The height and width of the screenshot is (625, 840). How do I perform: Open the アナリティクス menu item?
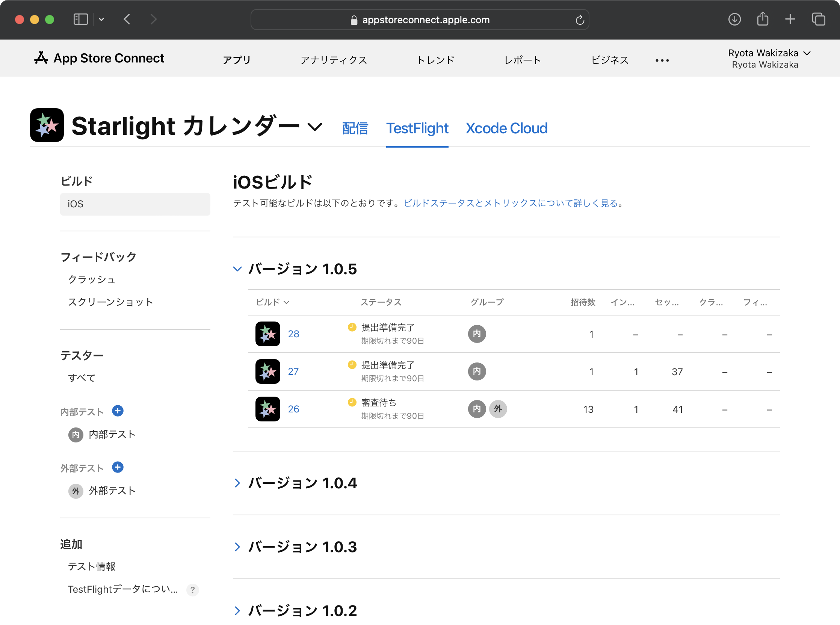point(333,60)
